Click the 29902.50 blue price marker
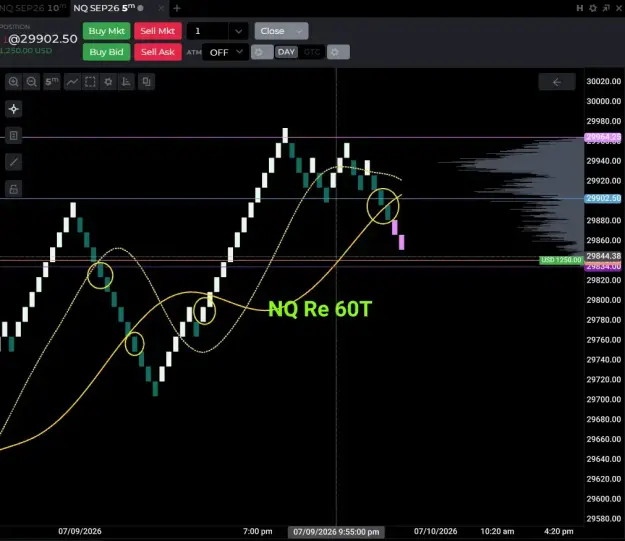 (x=603, y=198)
